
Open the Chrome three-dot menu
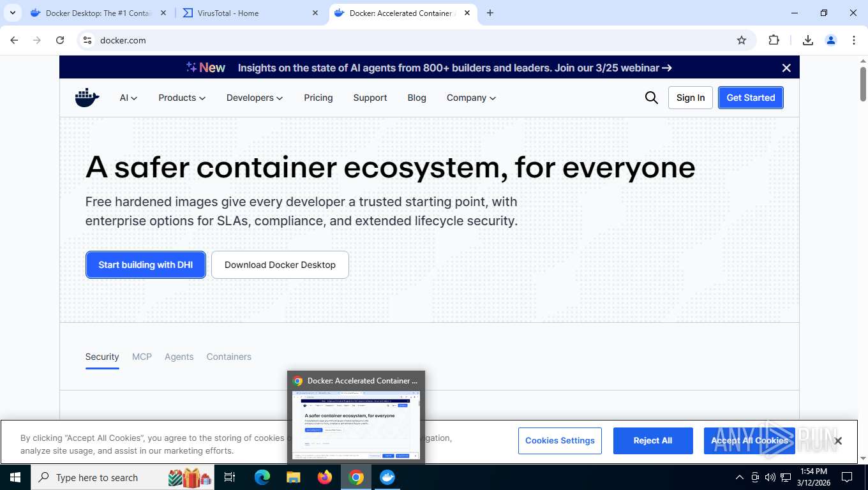pos(853,40)
